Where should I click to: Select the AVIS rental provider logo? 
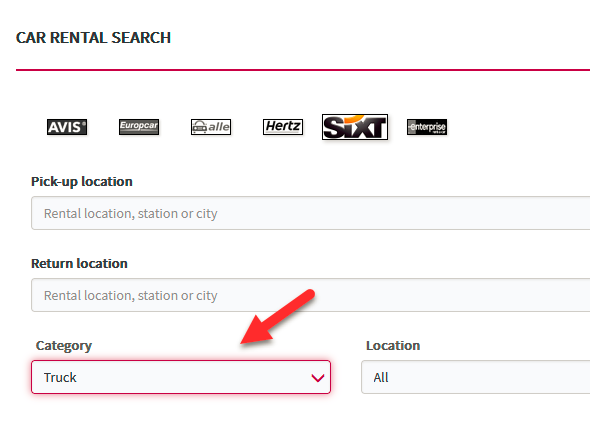coord(67,127)
